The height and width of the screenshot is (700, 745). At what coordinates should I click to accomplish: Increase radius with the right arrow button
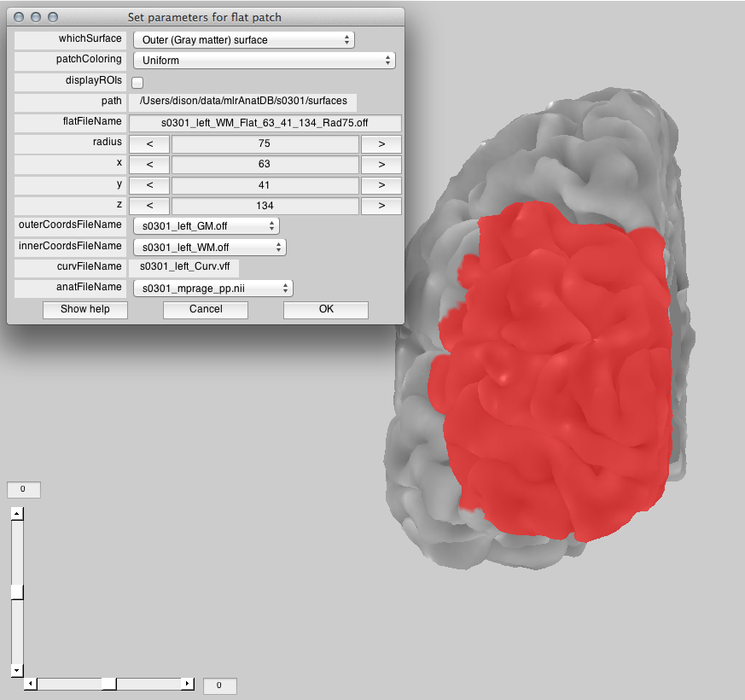[381, 143]
